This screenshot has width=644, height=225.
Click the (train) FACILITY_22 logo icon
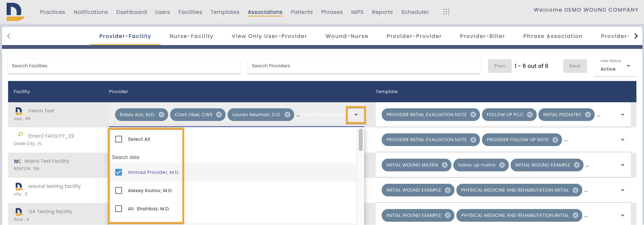point(20,134)
